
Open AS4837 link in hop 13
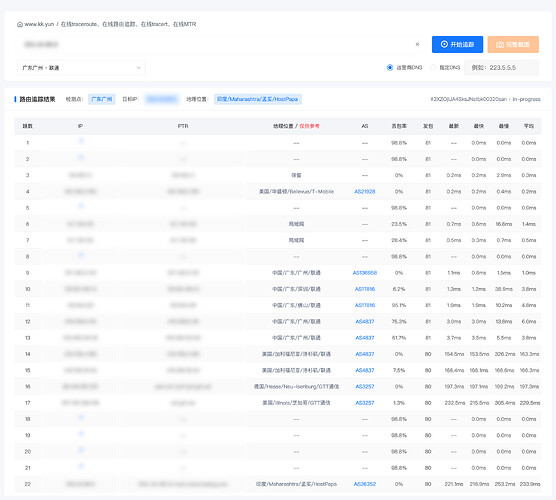365,338
